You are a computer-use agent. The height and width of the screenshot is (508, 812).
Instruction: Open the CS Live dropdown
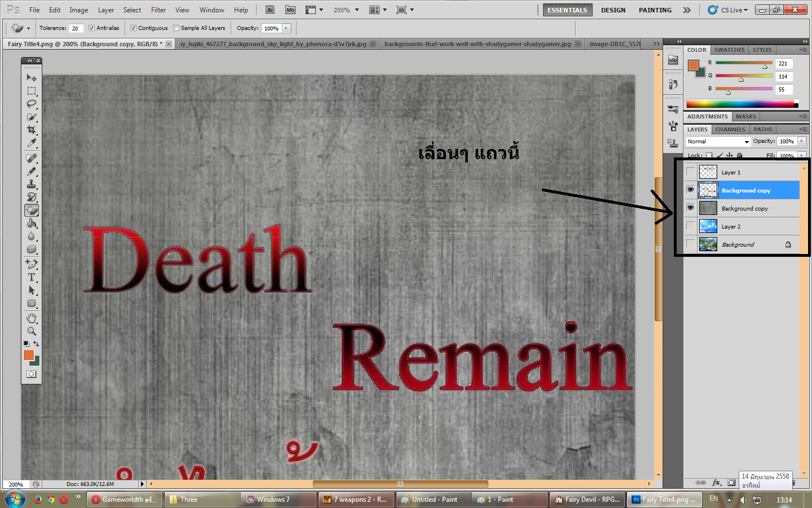click(728, 10)
